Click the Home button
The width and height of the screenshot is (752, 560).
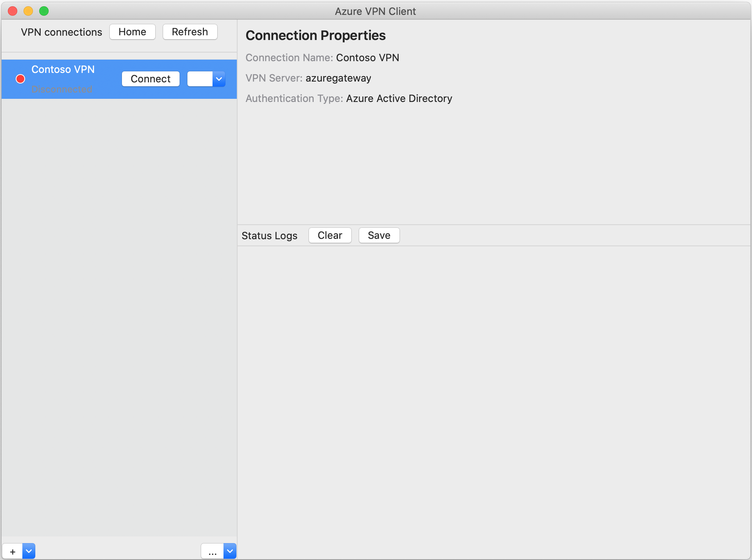tap(132, 32)
